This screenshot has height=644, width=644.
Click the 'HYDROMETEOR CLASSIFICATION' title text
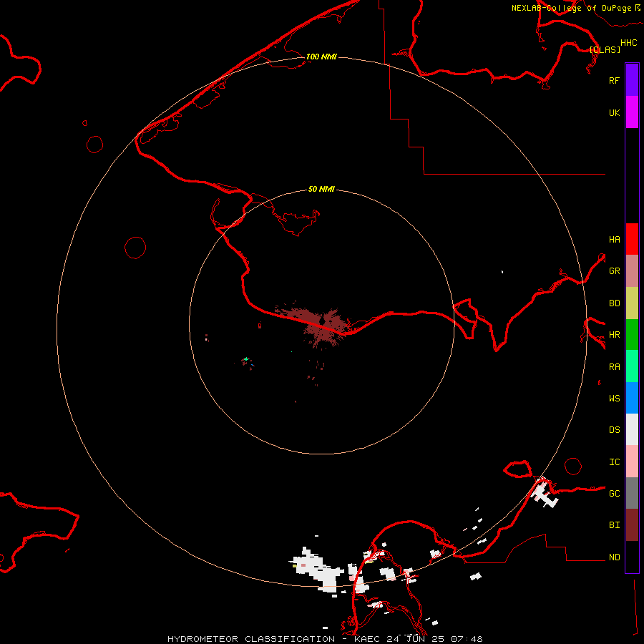(x=251, y=639)
